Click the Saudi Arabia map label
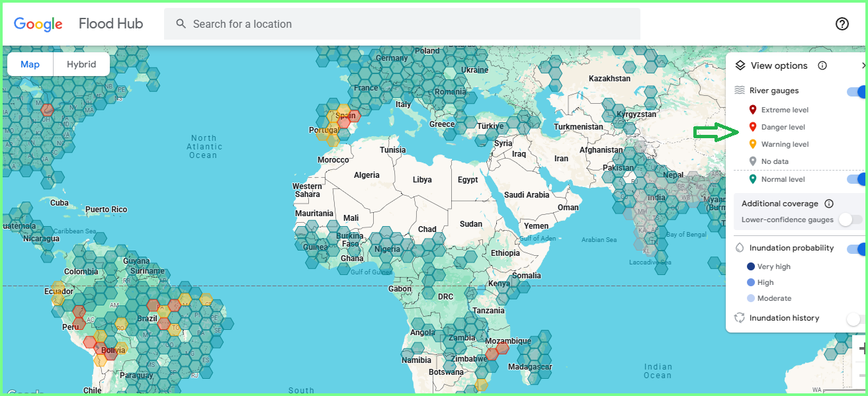 [x=527, y=195]
